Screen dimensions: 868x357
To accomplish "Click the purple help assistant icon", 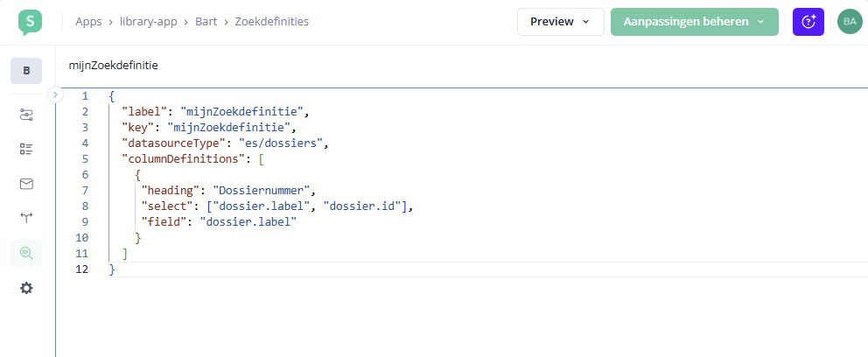I will pos(808,22).
